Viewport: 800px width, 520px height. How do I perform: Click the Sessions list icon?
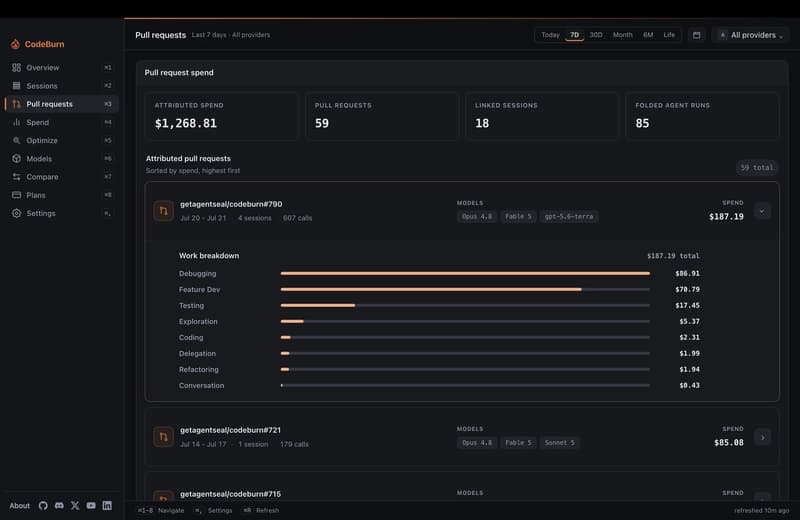[16, 86]
